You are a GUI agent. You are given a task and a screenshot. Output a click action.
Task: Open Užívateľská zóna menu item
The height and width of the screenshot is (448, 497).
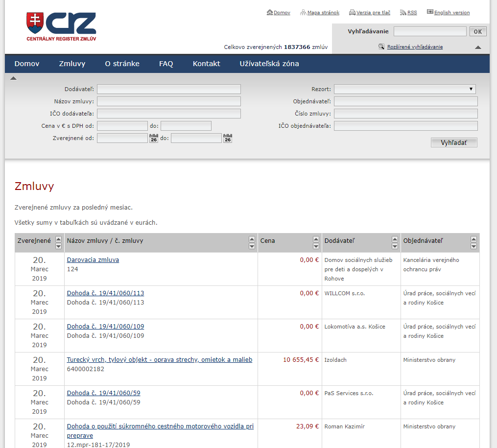click(x=269, y=64)
